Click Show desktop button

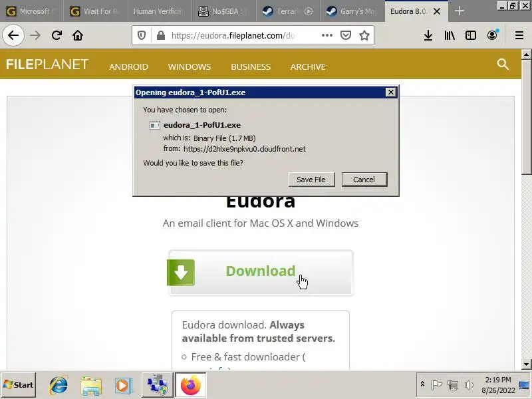(525, 385)
